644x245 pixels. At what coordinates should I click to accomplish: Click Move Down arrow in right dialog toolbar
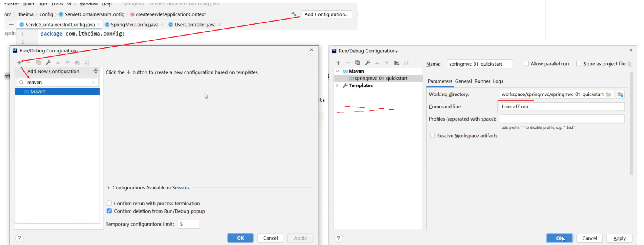click(x=387, y=63)
